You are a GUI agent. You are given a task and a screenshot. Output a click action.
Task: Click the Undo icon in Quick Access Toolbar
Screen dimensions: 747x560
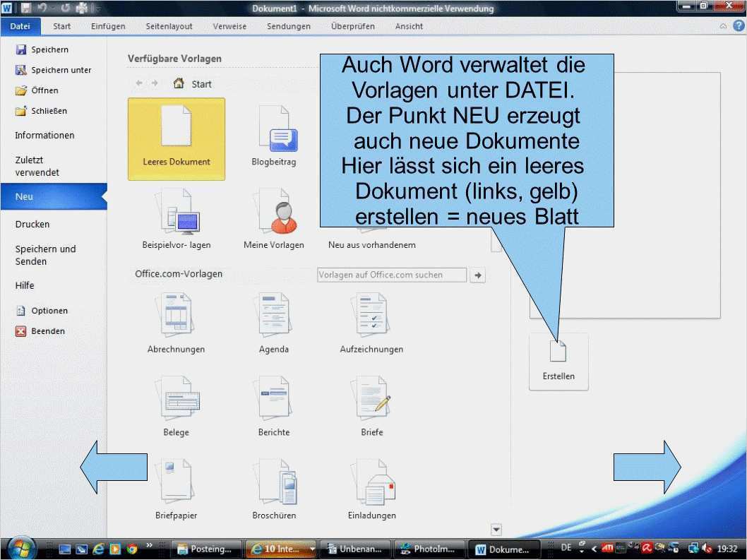point(41,7)
